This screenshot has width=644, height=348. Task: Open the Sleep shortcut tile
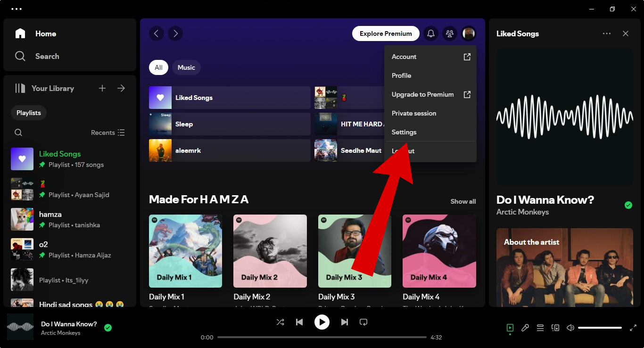pos(230,124)
